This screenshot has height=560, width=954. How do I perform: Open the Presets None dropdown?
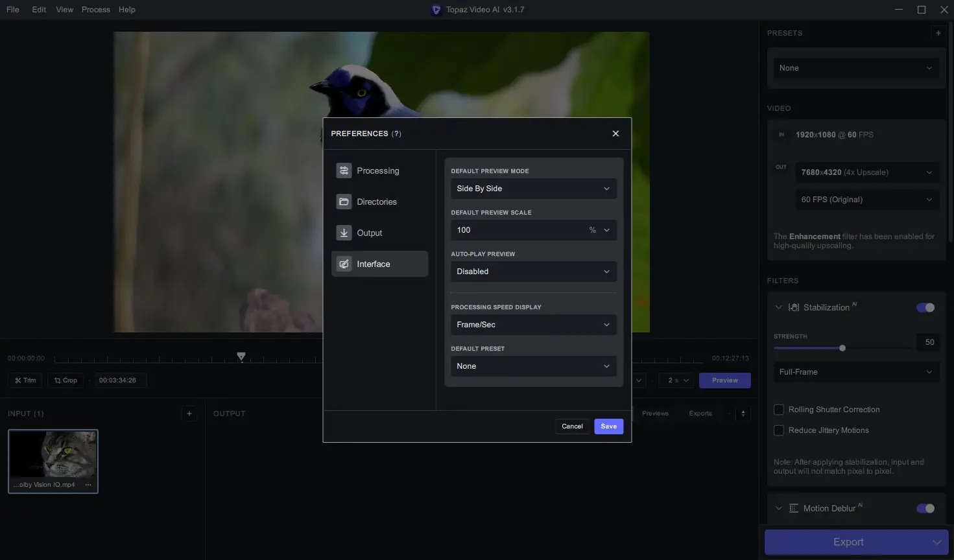pos(856,68)
